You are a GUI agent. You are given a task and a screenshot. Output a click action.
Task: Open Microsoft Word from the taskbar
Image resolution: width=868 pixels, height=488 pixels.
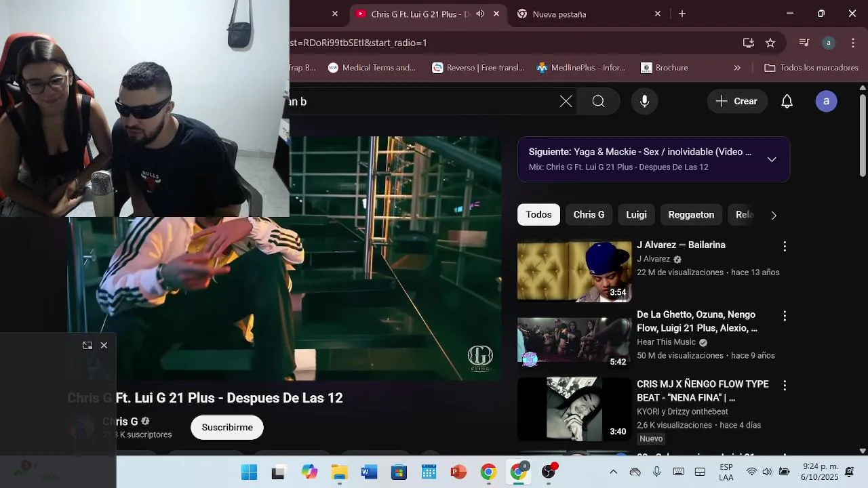coord(369,472)
